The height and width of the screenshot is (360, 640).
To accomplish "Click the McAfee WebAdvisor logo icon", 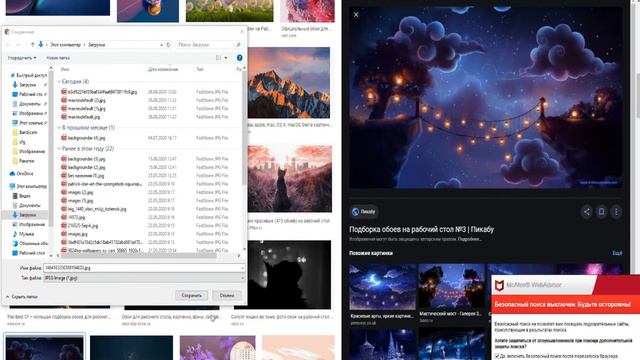I will (x=499, y=285).
